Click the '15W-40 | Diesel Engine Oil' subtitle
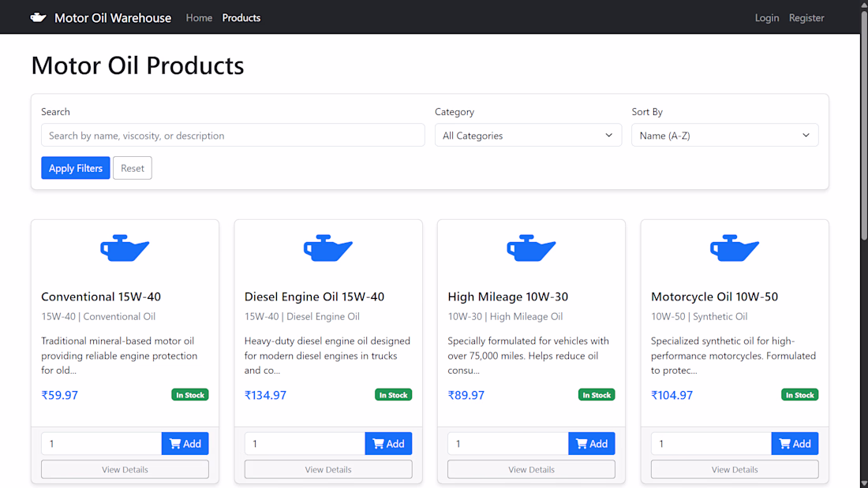 point(301,316)
